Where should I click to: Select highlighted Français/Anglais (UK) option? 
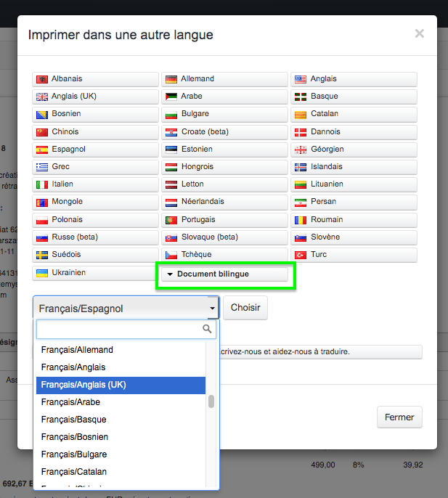(121, 385)
